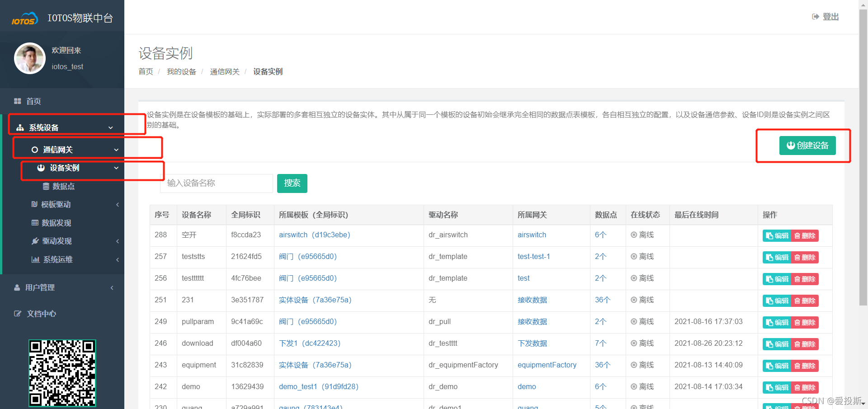Viewport: 868px width, 409px height.
Task: Delete the teststts device row
Action: click(805, 257)
